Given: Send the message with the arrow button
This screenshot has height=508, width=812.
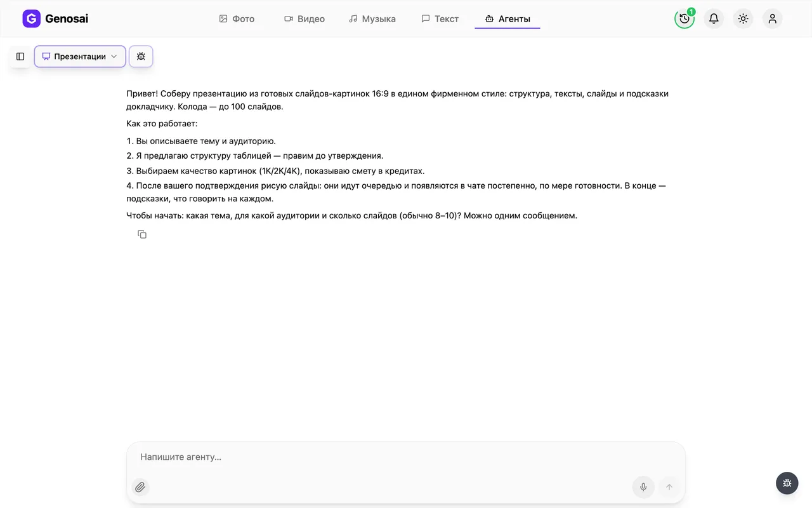Looking at the screenshot, I should [x=669, y=487].
